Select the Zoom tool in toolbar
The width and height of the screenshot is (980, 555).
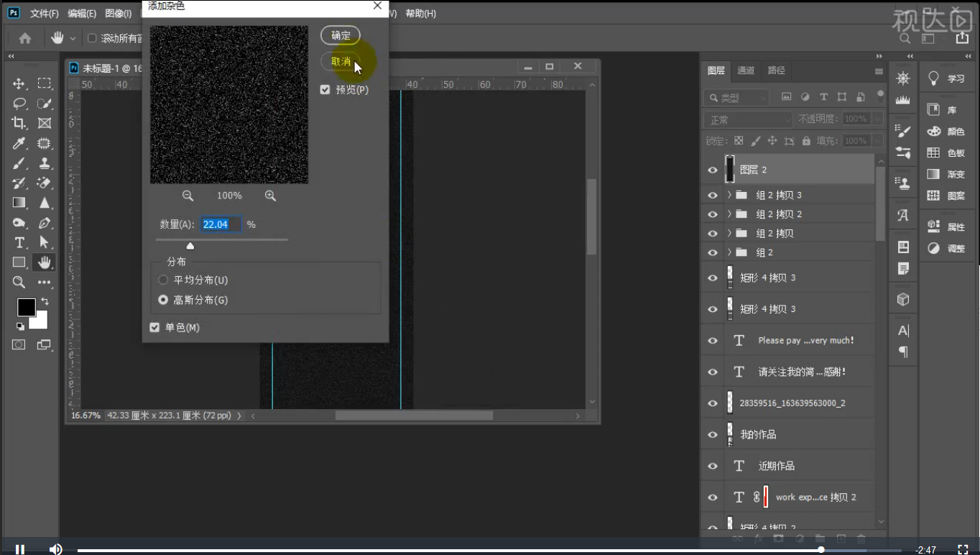tap(19, 283)
